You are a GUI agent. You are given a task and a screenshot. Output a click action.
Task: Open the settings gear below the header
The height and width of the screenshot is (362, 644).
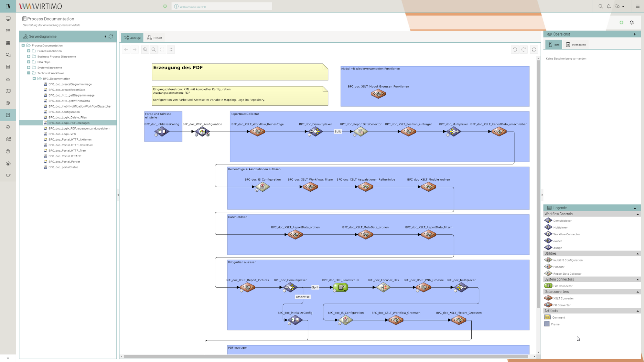tap(632, 23)
